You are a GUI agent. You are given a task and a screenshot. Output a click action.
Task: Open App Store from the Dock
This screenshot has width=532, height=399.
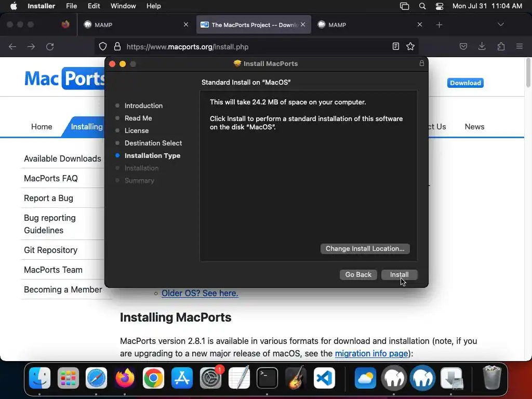click(182, 378)
